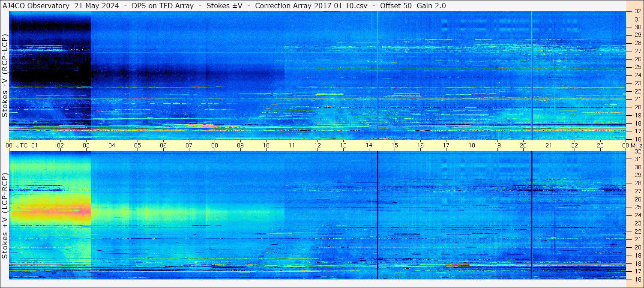Viewport: 644px width, 288px height.
Task: Click the 19 MHz label of Stokes +V panel
Action: click(x=638, y=255)
